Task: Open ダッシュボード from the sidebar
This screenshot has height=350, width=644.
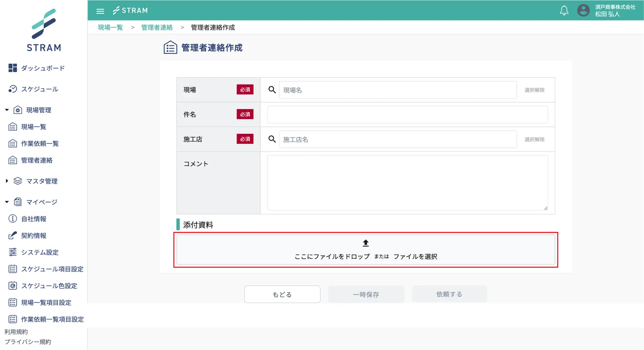Action: pyautogui.click(x=43, y=68)
